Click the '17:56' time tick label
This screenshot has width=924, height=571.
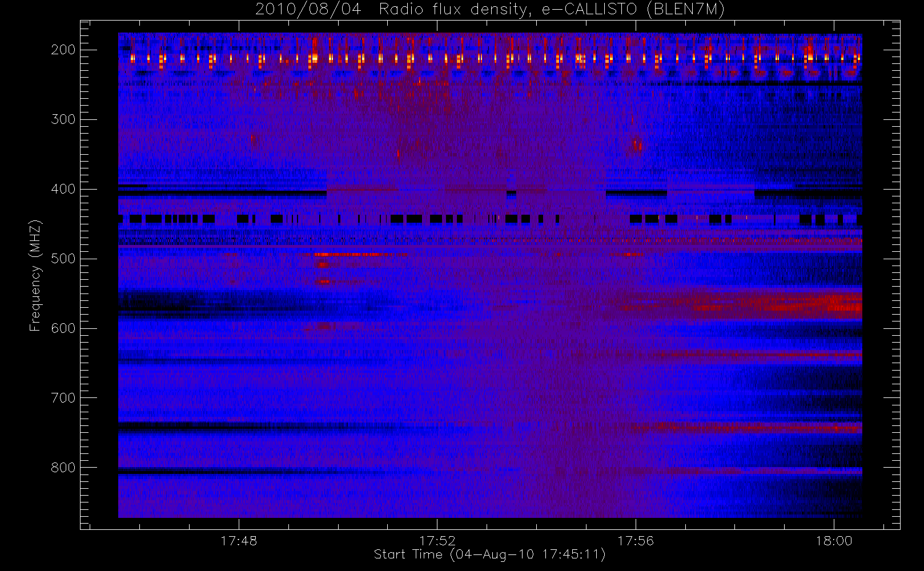[x=636, y=541]
